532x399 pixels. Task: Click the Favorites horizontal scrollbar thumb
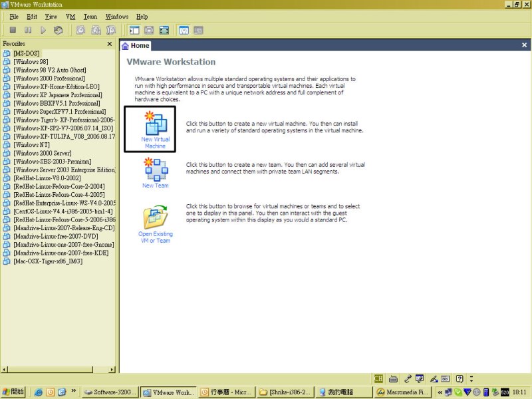(x=50, y=370)
